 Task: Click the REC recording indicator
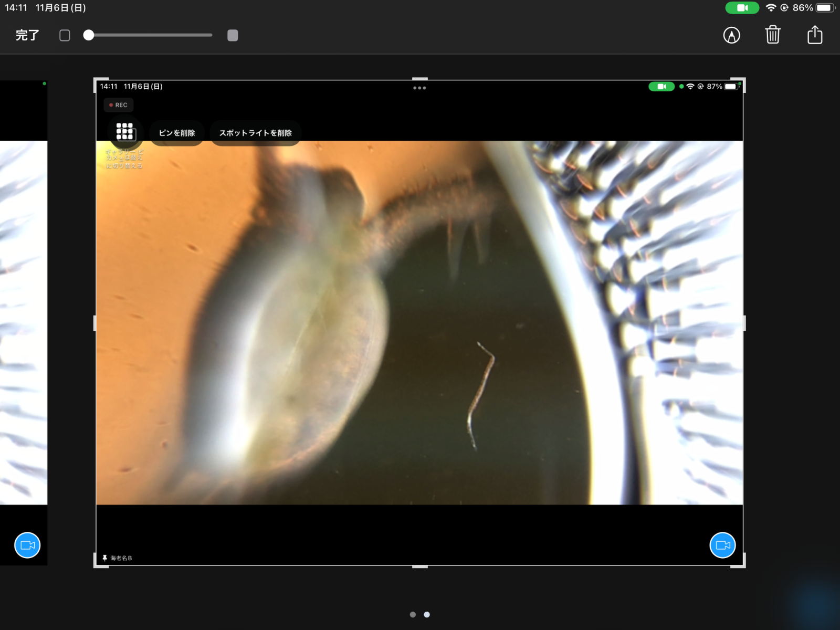click(118, 105)
